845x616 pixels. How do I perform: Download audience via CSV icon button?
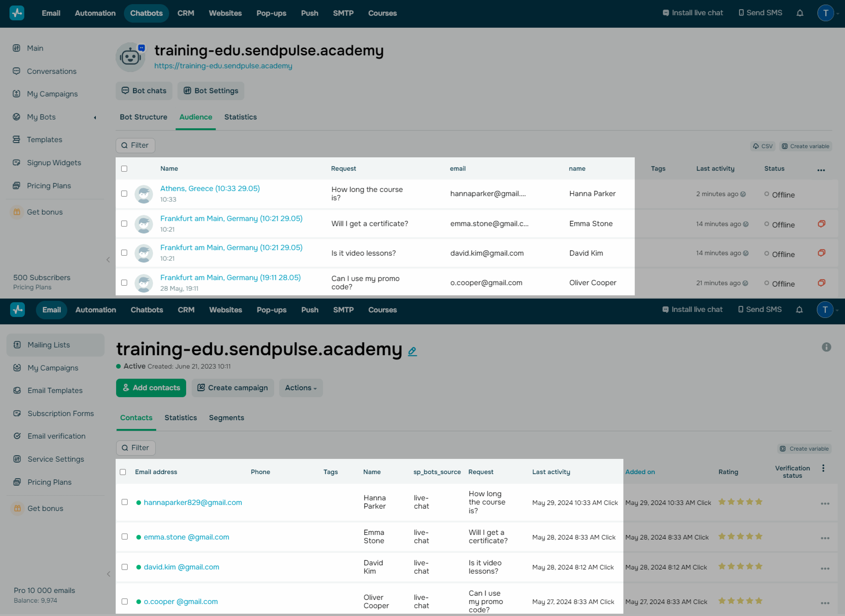tap(762, 146)
